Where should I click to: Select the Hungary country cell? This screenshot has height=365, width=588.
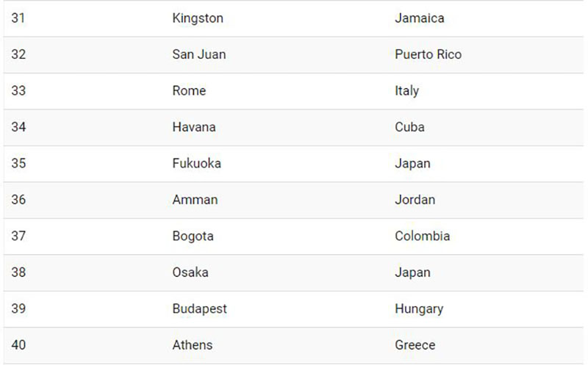click(418, 308)
